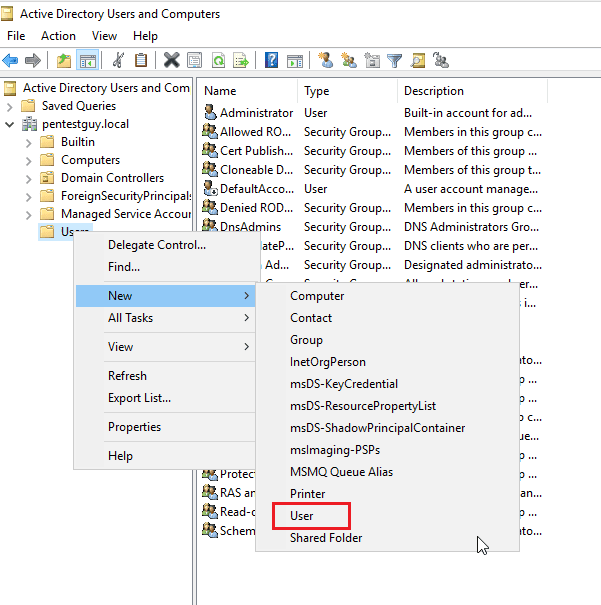Screen dimensions: 601x605
Task: Toggle the Show/Hide Console Tree icon
Action: coord(88,61)
